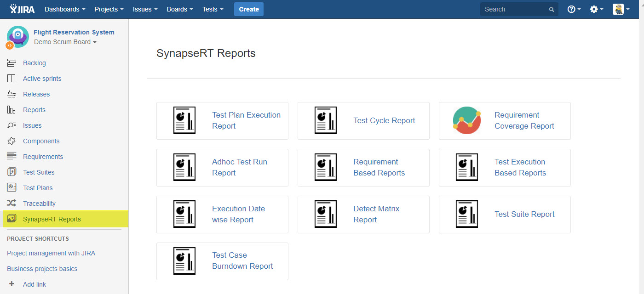Add link to project shortcuts
Screen dimensions: 644x294
point(34,284)
